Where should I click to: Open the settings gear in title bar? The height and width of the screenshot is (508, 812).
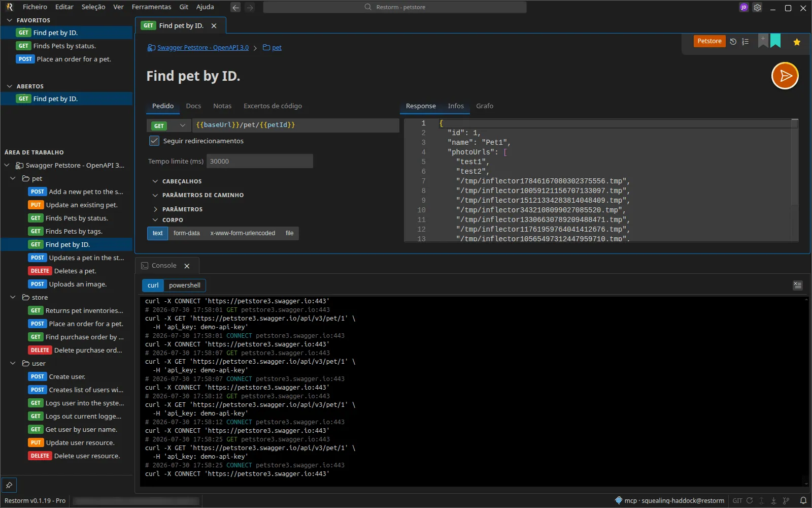757,8
